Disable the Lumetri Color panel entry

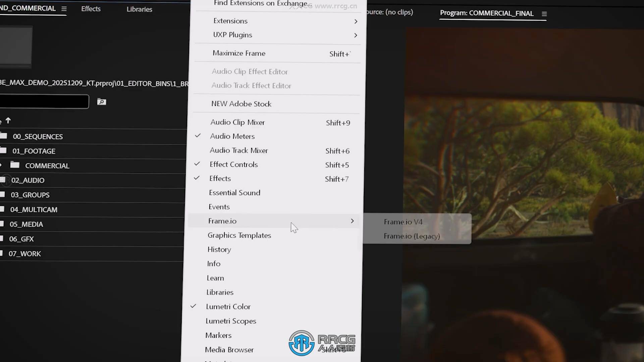pyautogui.click(x=228, y=306)
